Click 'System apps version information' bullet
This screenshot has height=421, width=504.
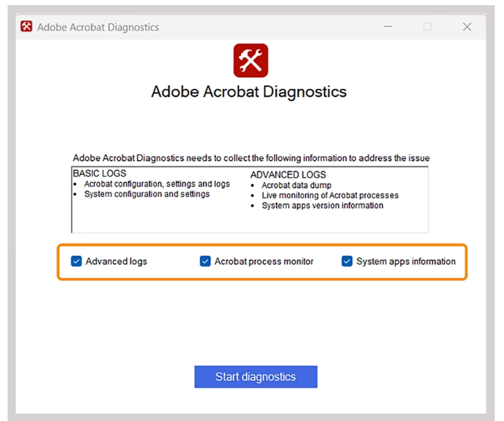322,206
